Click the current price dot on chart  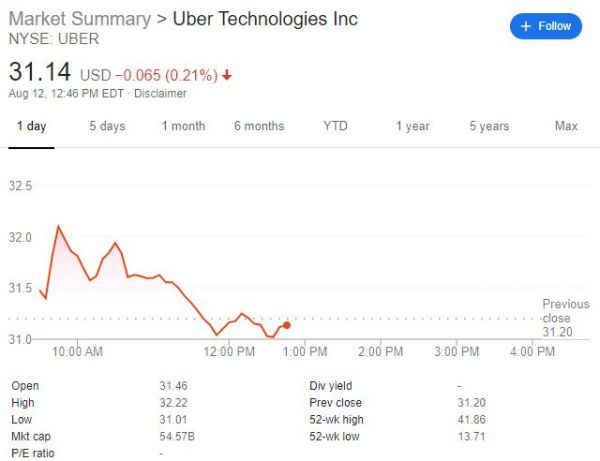tap(287, 325)
